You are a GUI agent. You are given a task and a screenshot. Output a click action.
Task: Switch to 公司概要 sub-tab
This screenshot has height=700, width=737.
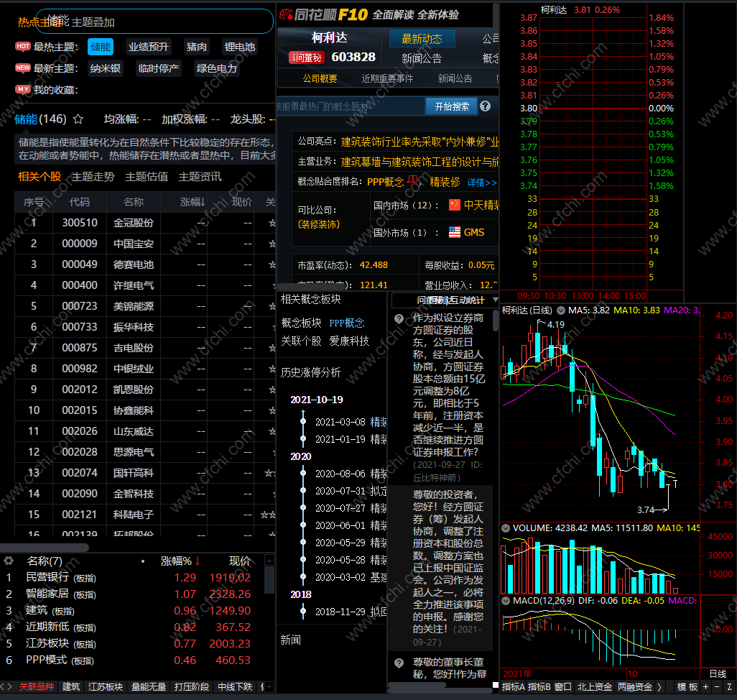pyautogui.click(x=320, y=78)
